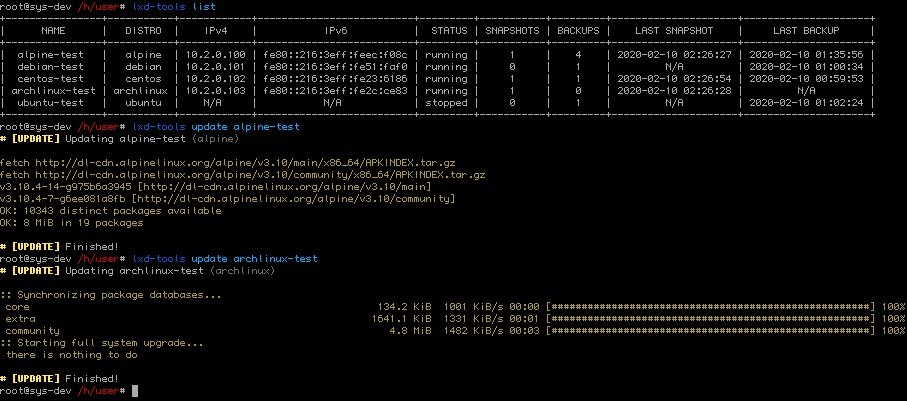Click the community download progress bar
This screenshot has width=907, height=401.
click(710, 331)
